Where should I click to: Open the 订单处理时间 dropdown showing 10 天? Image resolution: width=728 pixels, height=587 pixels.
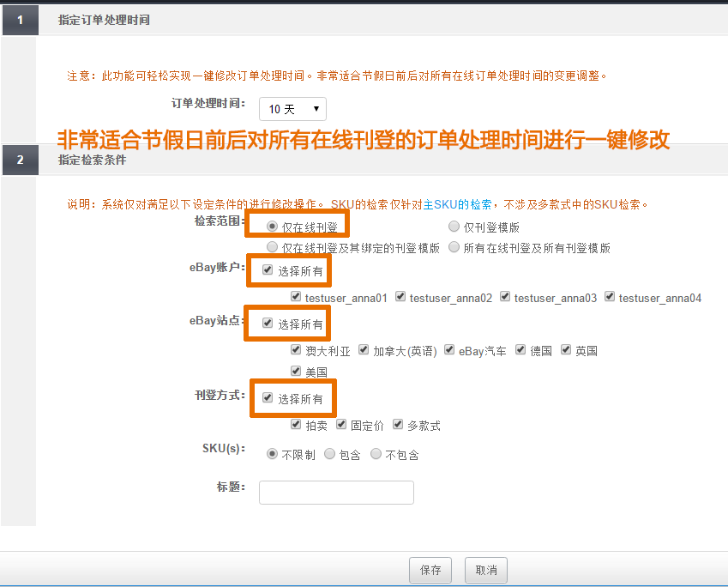coord(292,109)
